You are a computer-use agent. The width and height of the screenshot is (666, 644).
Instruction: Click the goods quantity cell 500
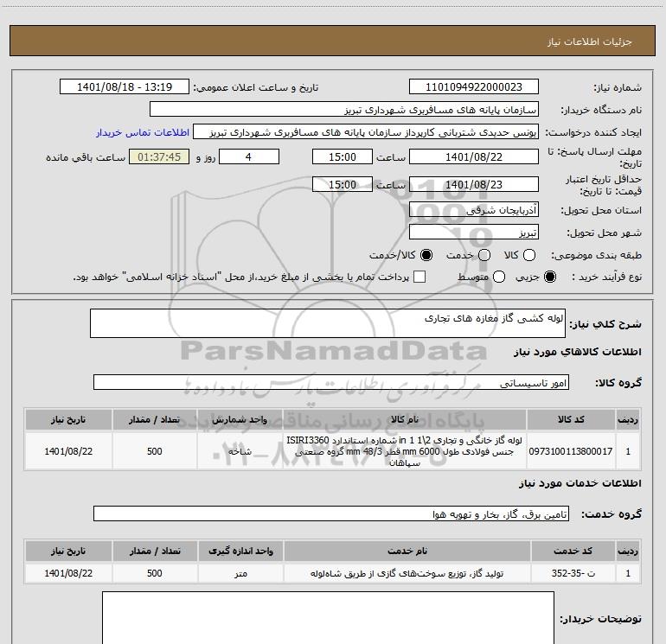pos(155,451)
